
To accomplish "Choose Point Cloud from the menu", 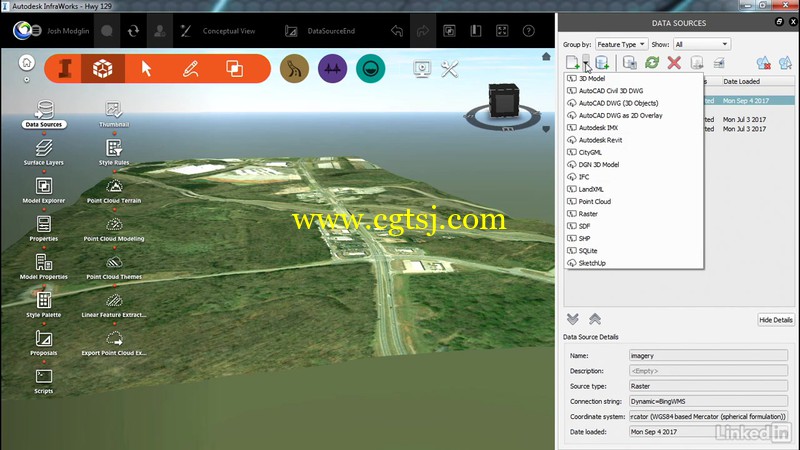I will click(x=634, y=202).
